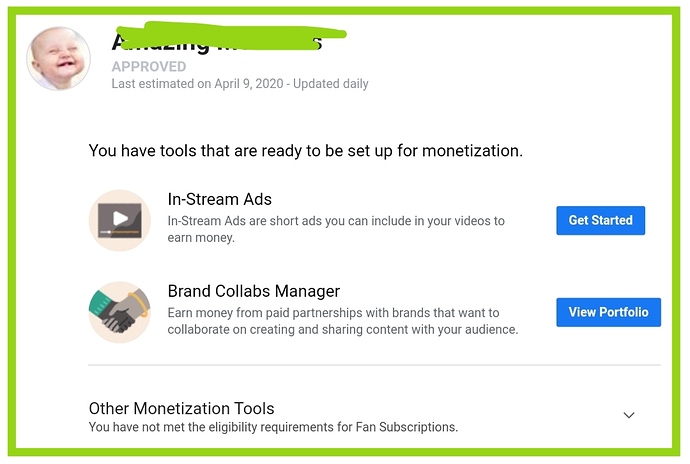Click the In-Stream Ads description text
690x464 pixels.
click(336, 229)
